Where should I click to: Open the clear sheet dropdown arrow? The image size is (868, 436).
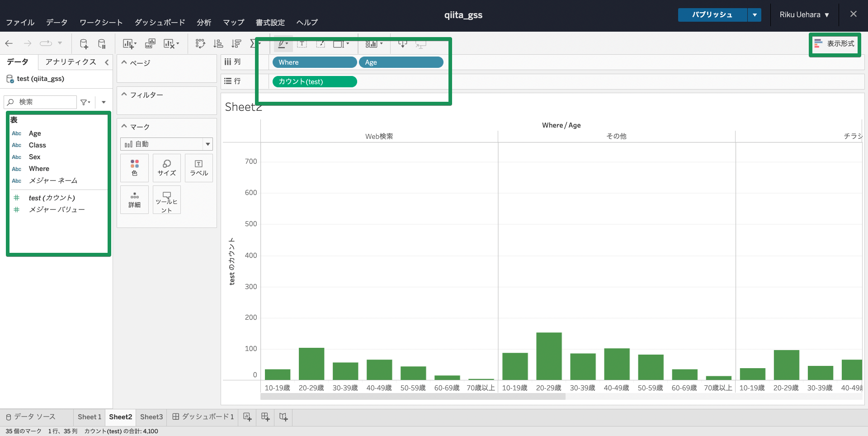tap(178, 43)
